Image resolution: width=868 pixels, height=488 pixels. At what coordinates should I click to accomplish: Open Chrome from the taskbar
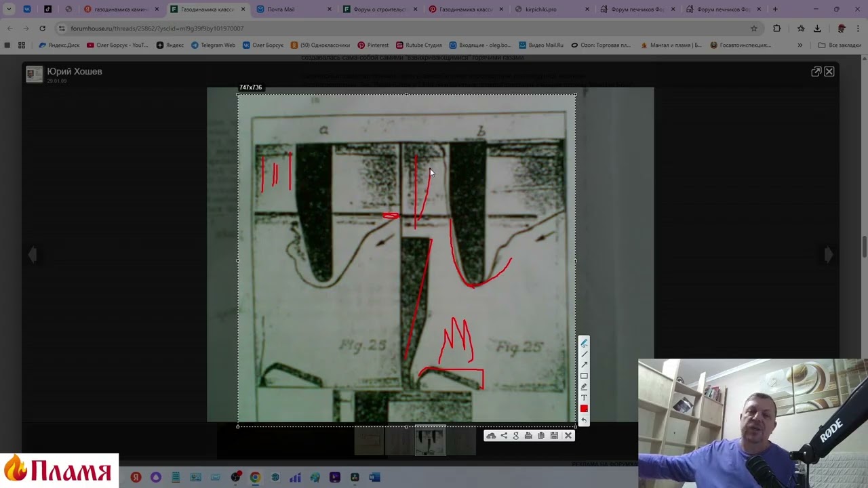pos(255,477)
